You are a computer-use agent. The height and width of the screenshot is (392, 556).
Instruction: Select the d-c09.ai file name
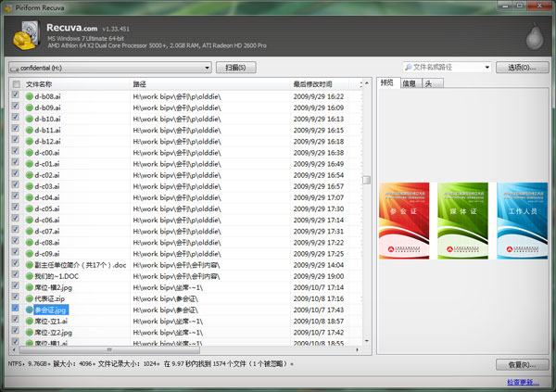click(x=47, y=254)
